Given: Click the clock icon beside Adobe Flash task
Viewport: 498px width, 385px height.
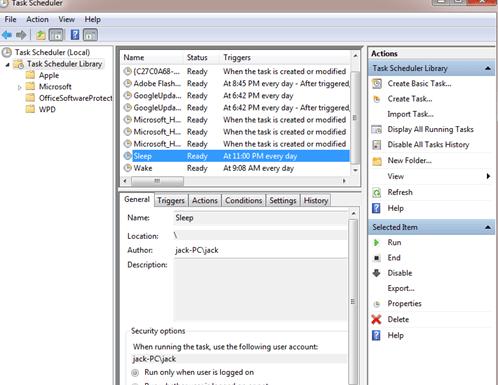Looking at the screenshot, I should click(x=127, y=83).
